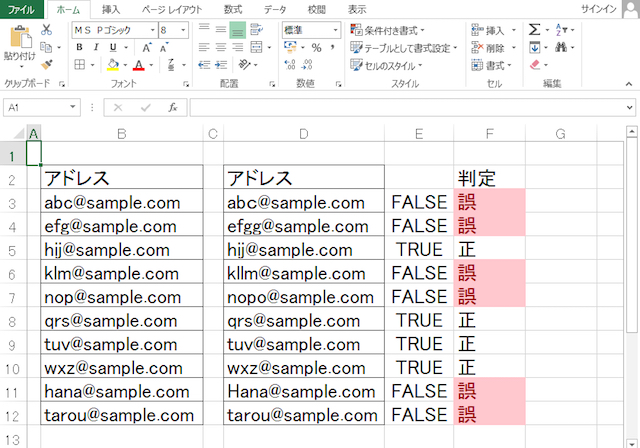Toggle bottom vertical alignment

(x=238, y=30)
